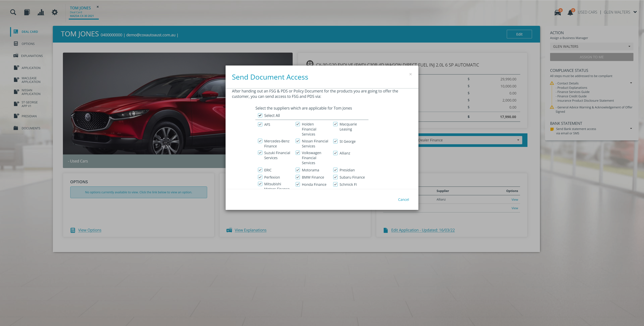Uncheck the Allianz supplier checkbox

tap(335, 153)
